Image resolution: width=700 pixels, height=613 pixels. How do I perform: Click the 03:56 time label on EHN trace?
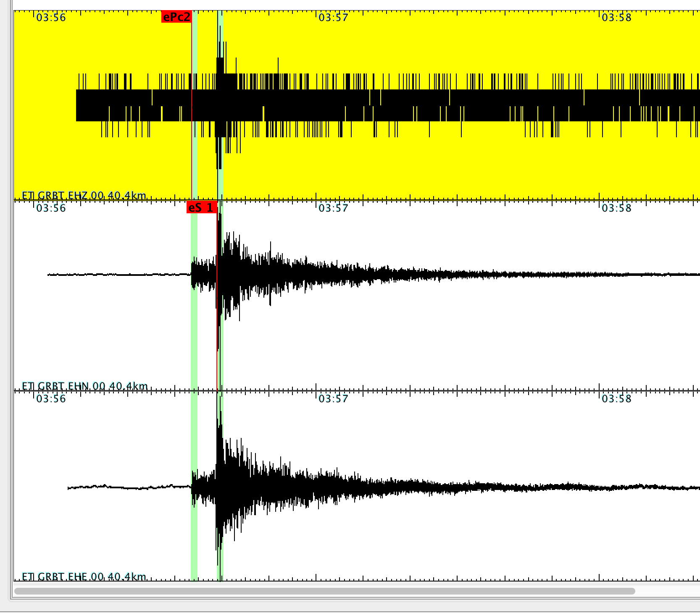point(51,208)
